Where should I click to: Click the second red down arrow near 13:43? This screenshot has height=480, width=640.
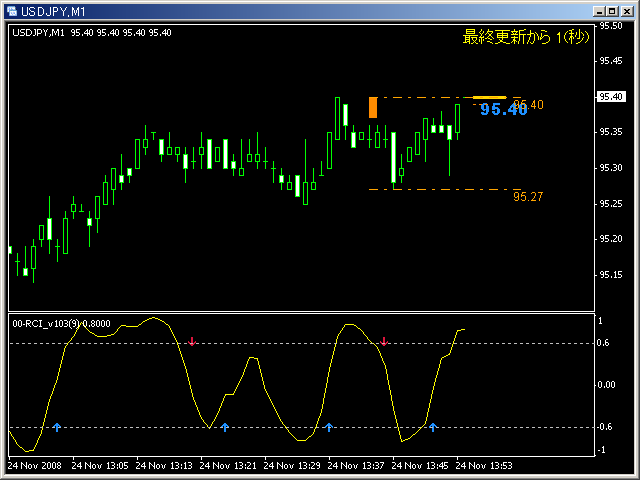(x=383, y=341)
